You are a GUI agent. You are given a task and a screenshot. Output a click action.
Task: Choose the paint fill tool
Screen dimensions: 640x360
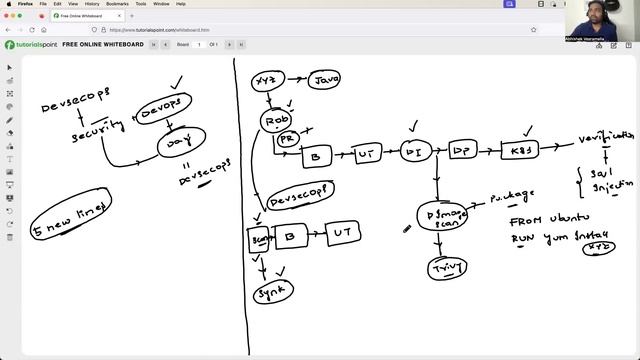10,81
